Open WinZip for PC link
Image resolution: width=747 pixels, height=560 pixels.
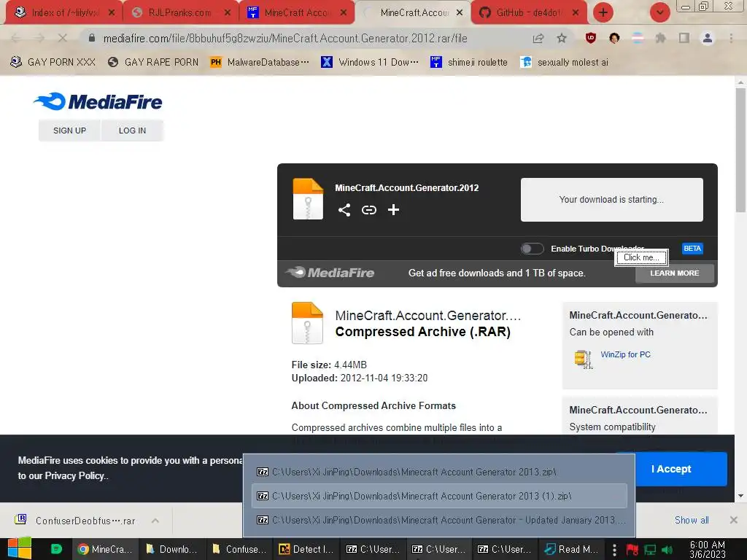click(x=625, y=355)
